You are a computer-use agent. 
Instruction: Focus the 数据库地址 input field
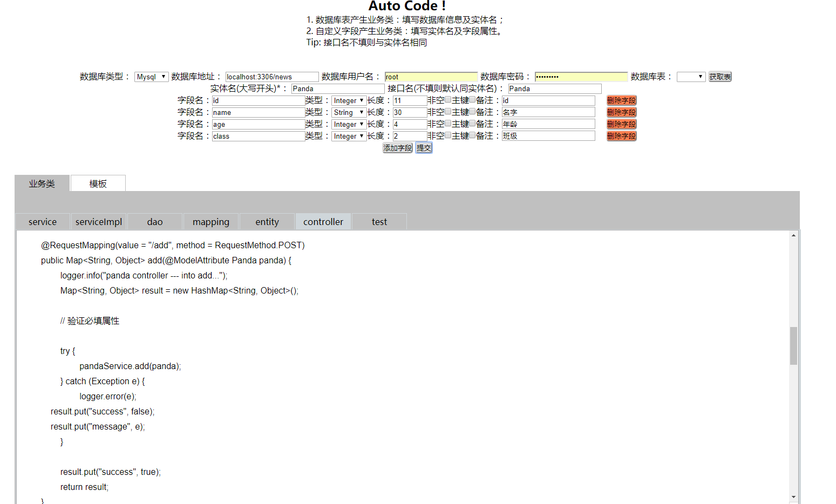click(x=272, y=77)
